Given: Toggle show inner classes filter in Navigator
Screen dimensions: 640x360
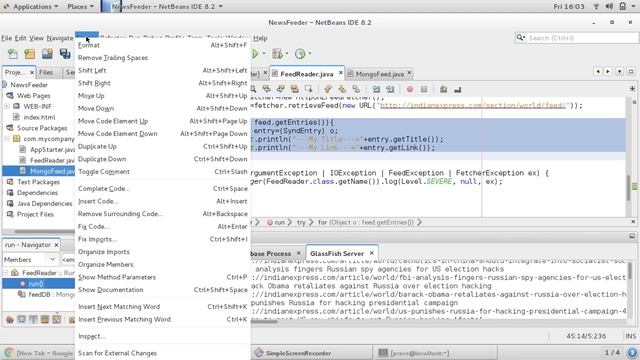Looking at the screenshot, I should pos(57,320).
